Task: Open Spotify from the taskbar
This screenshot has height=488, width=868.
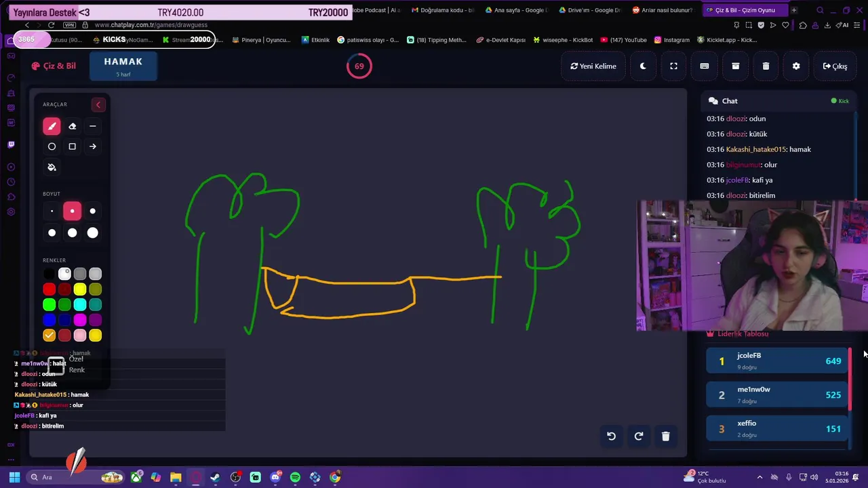Action: tap(295, 477)
